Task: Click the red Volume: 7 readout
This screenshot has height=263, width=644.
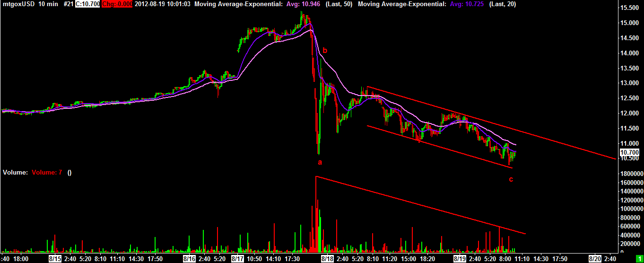Action: 47,173
